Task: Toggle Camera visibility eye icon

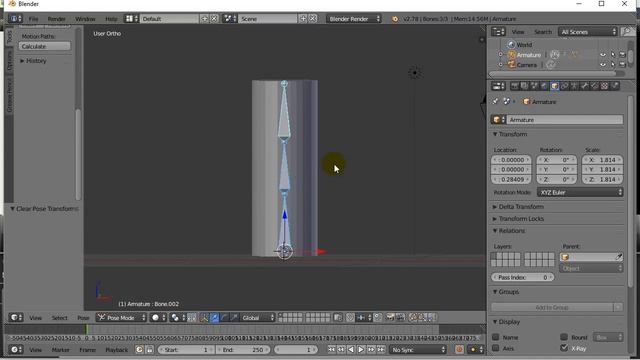Action: tap(603, 64)
